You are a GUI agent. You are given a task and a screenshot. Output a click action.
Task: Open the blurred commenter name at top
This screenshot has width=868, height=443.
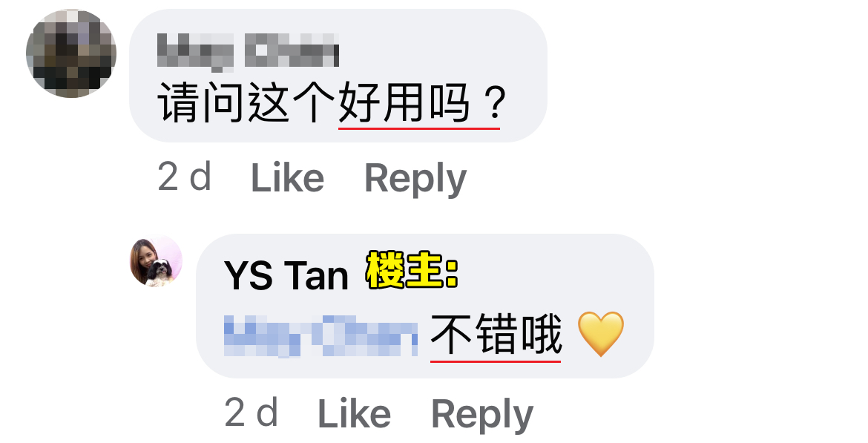pyautogui.click(x=248, y=51)
